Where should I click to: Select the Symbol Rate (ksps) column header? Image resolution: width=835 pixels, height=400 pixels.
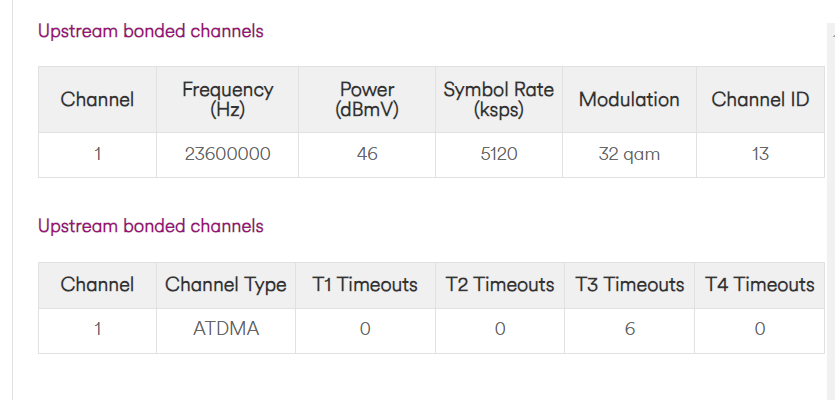(499, 100)
